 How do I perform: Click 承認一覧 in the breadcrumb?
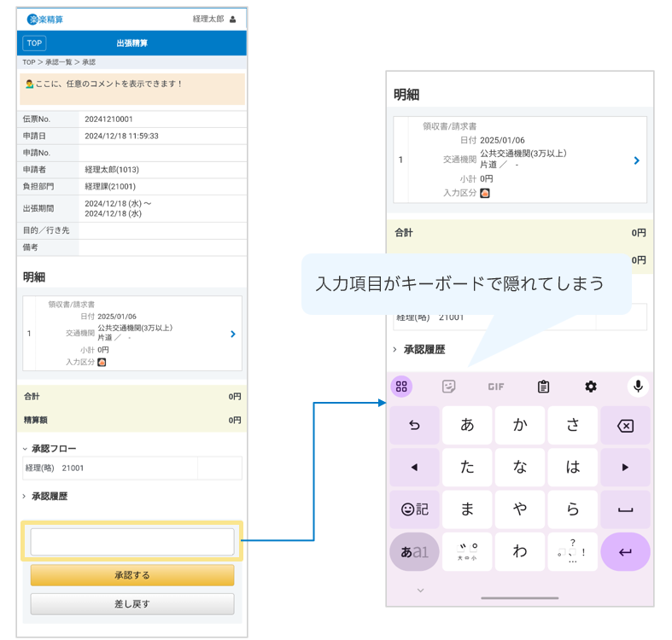(60, 62)
